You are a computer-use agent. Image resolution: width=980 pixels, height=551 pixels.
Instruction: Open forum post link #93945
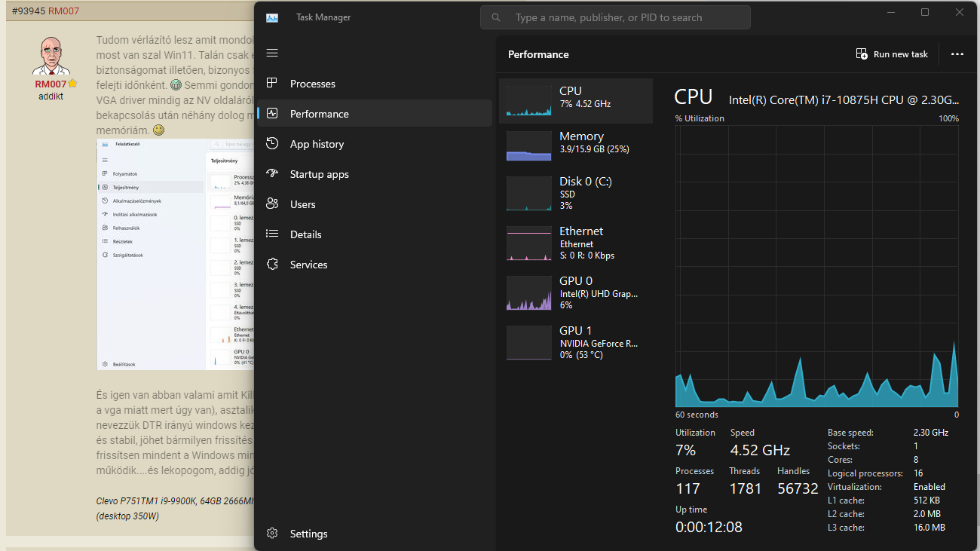pyautogui.click(x=28, y=11)
